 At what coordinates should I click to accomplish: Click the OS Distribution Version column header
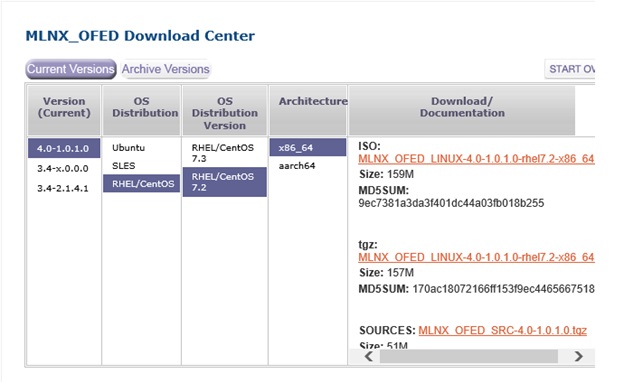(x=225, y=110)
